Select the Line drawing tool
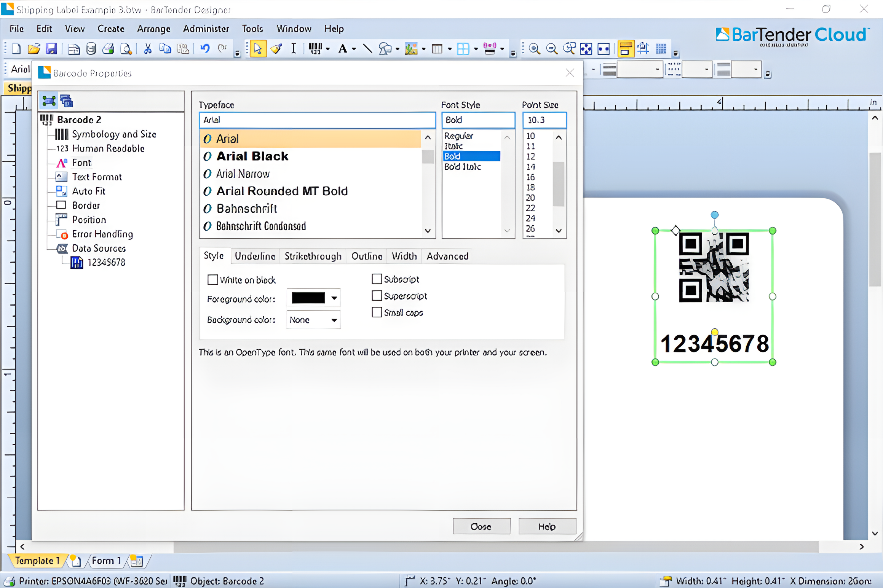This screenshot has width=883, height=588. (367, 49)
